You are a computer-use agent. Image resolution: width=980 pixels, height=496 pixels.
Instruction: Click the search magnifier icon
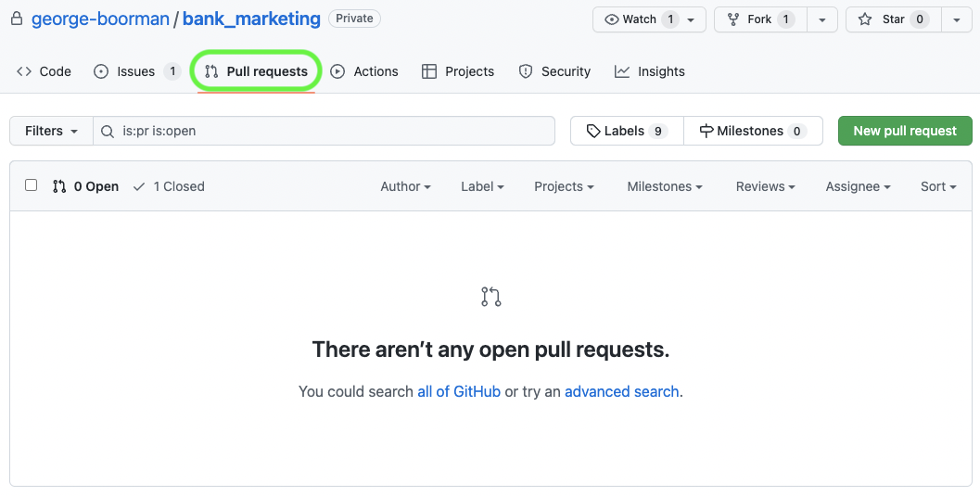[108, 131]
